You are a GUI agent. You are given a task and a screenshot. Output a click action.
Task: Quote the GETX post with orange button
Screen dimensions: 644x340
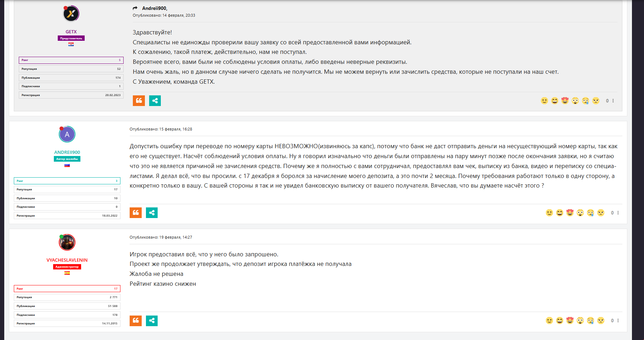click(x=139, y=101)
